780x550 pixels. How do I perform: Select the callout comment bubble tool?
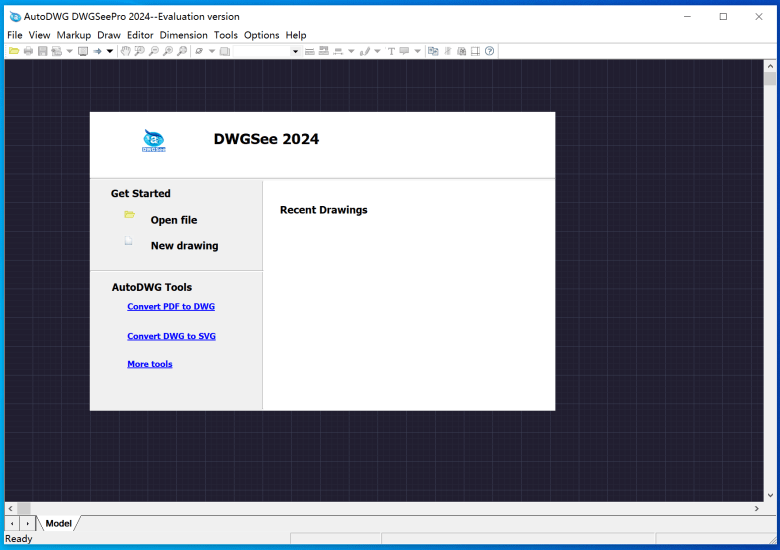[404, 51]
